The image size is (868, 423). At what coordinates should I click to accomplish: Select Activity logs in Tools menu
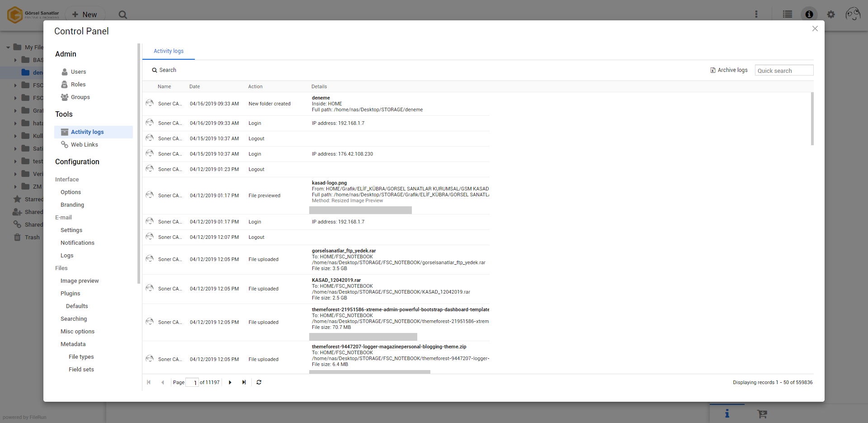87,132
